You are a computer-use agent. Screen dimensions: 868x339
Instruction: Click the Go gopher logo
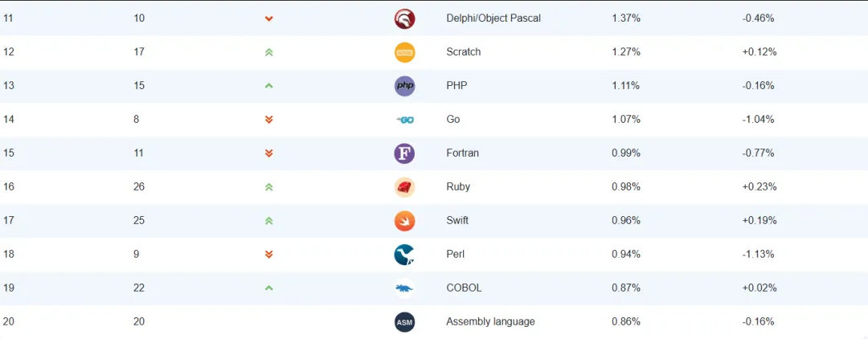pos(404,120)
